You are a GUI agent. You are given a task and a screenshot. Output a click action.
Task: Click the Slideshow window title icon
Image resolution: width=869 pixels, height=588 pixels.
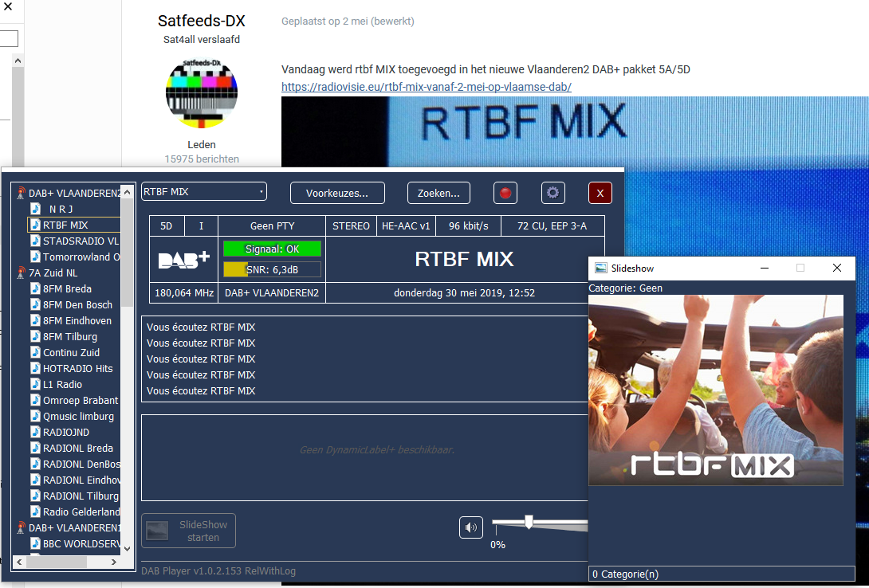[601, 268]
